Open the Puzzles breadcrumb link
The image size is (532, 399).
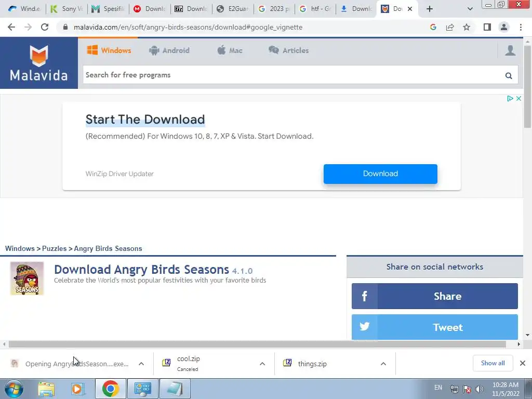[54, 248]
